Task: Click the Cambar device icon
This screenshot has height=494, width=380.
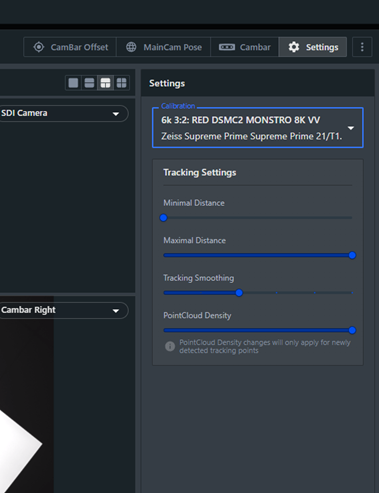Action: [227, 47]
